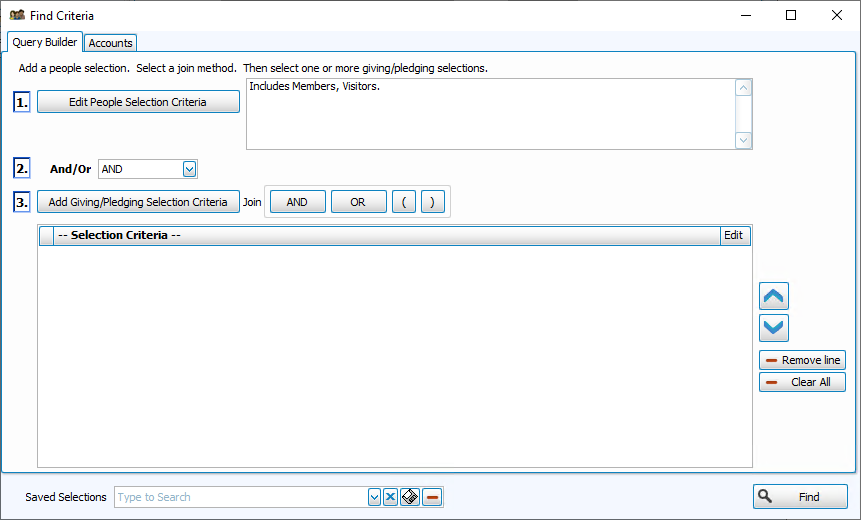This screenshot has width=861, height=520.
Task: Delete saved selection with red minus icon
Action: pos(432,497)
